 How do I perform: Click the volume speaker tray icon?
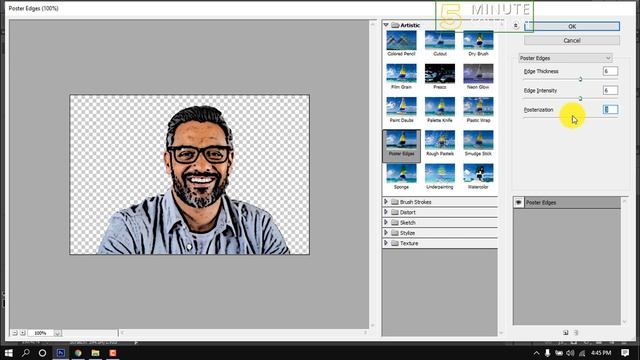click(x=570, y=353)
